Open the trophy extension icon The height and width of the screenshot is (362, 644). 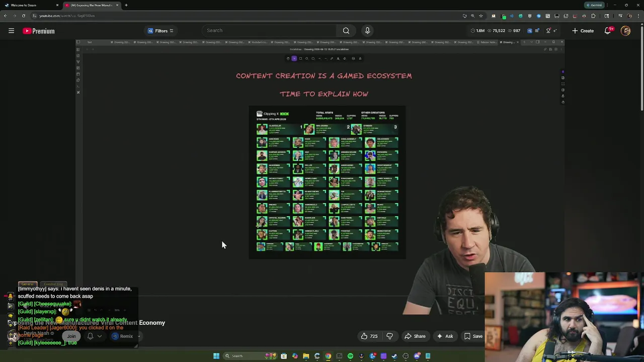[x=548, y=31]
